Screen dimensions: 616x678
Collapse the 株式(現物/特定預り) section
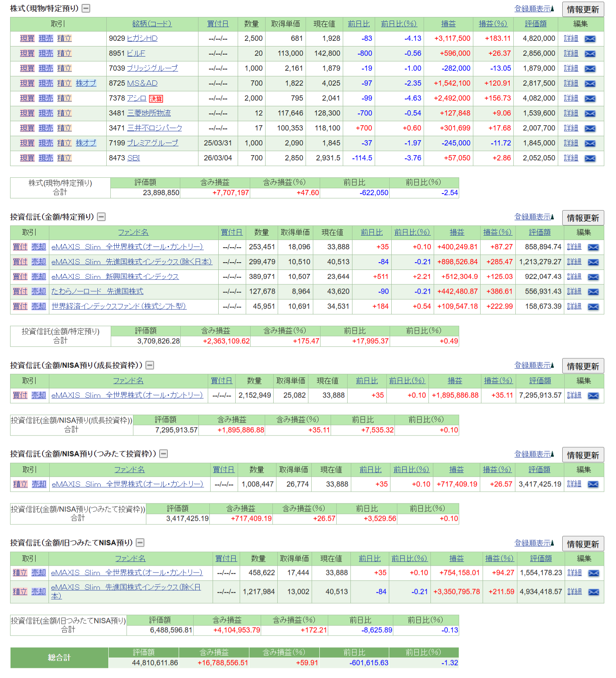click(x=86, y=8)
